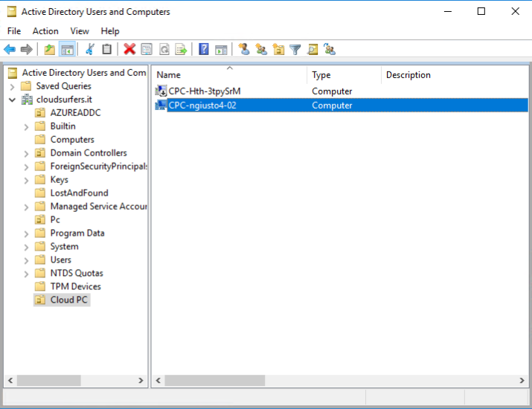Select the Active Directory Users root node
Viewport: 532px width, 409px height.
pos(84,73)
